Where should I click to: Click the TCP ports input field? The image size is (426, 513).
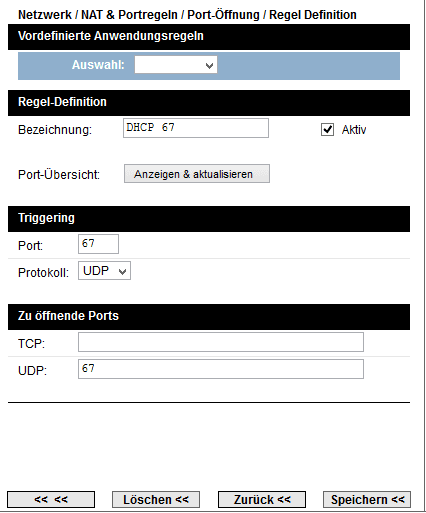tap(221, 342)
